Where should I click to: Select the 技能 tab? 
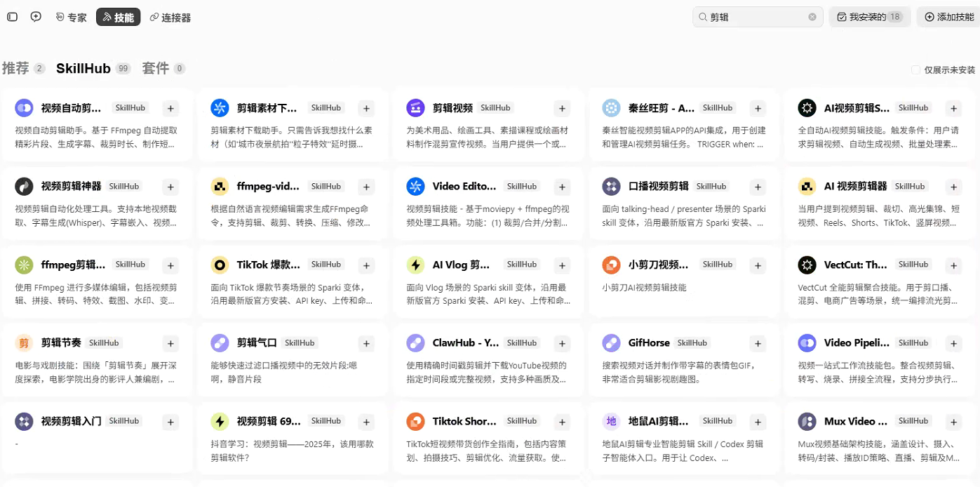118,18
